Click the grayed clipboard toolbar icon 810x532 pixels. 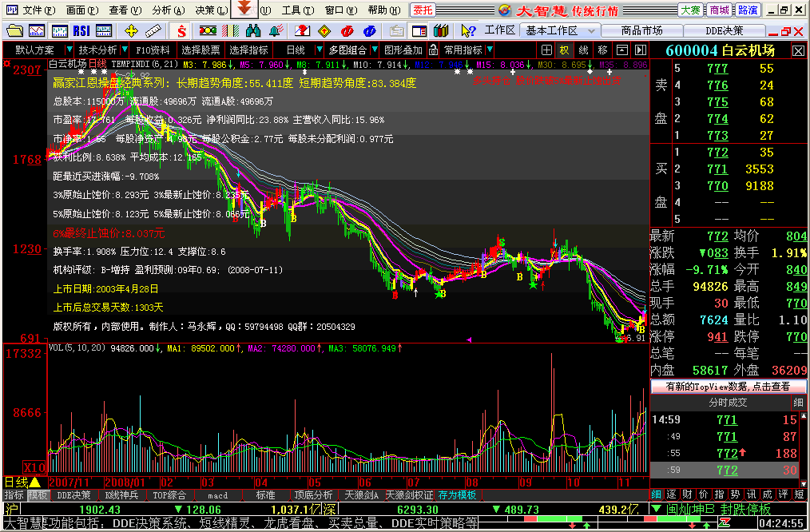397,30
